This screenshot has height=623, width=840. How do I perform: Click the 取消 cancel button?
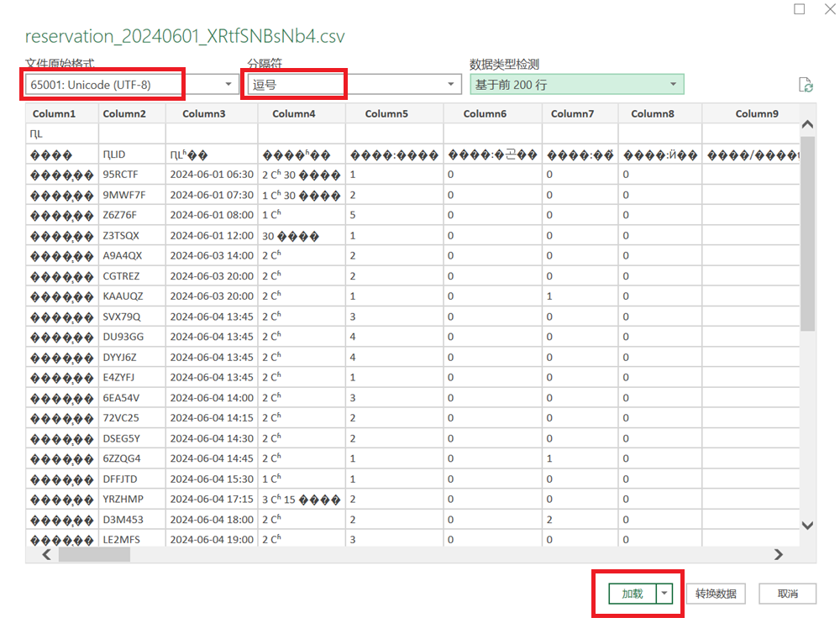click(788, 594)
